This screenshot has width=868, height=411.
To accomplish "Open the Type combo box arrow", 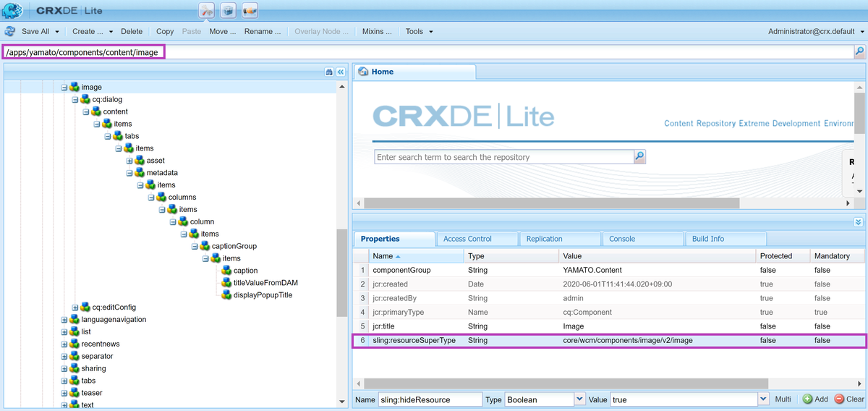I will tap(579, 399).
